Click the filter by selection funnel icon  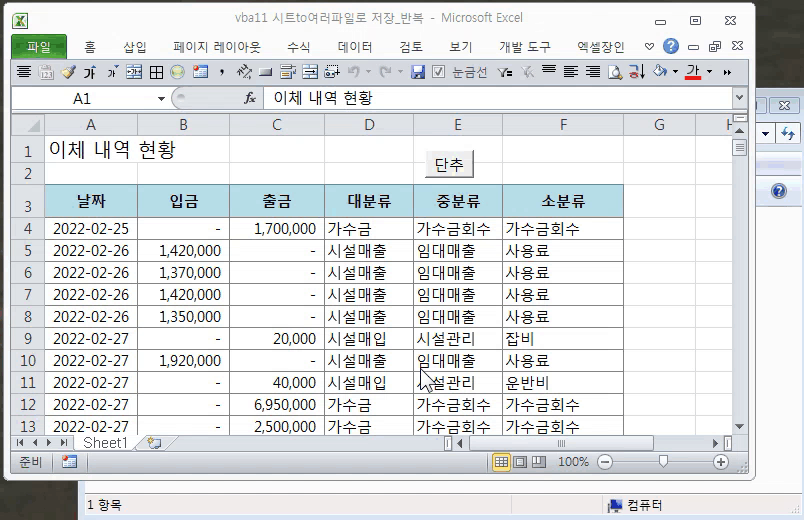pos(505,72)
